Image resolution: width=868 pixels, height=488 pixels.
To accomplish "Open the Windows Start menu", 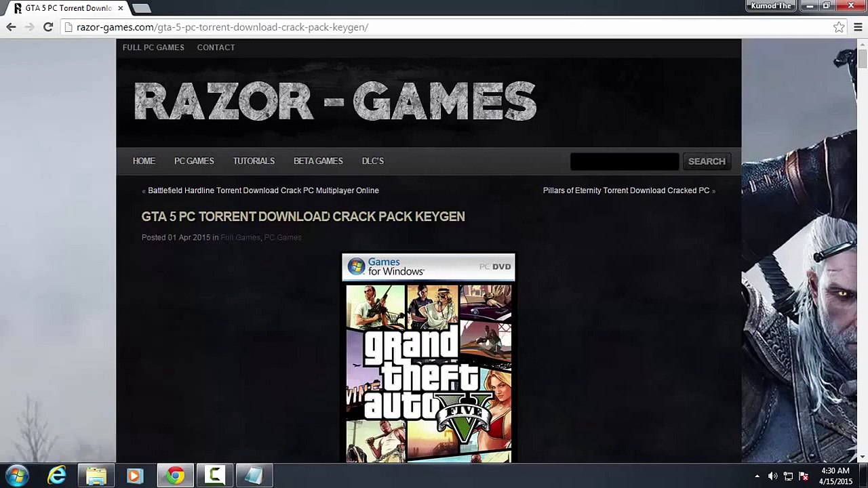I will [x=16, y=476].
